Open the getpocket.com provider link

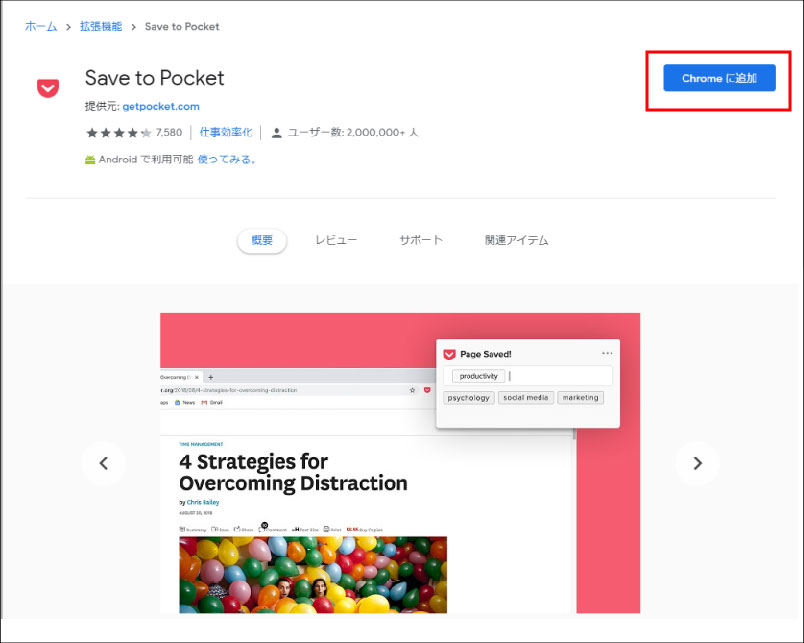click(x=161, y=106)
